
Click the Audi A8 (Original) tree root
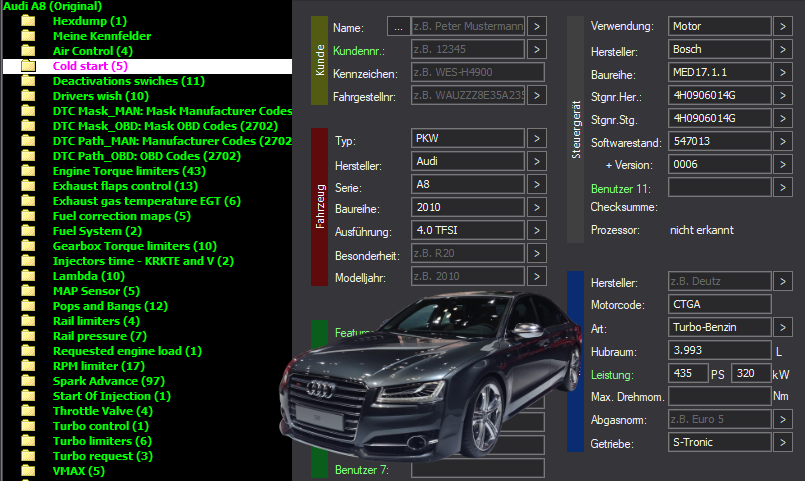tap(52, 6)
